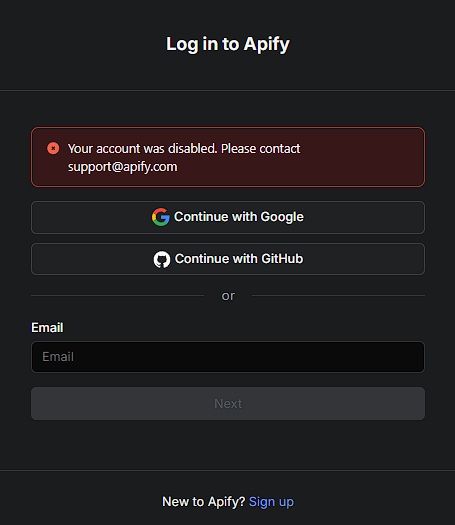455x525 pixels.
Task: Continue with GitHub sign-in
Action: (x=228, y=259)
